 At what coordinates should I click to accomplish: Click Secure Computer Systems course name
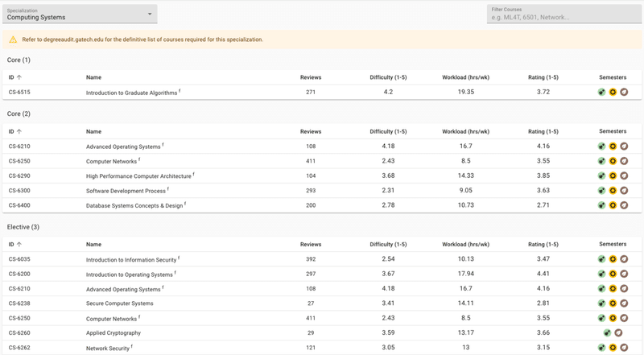(x=119, y=303)
